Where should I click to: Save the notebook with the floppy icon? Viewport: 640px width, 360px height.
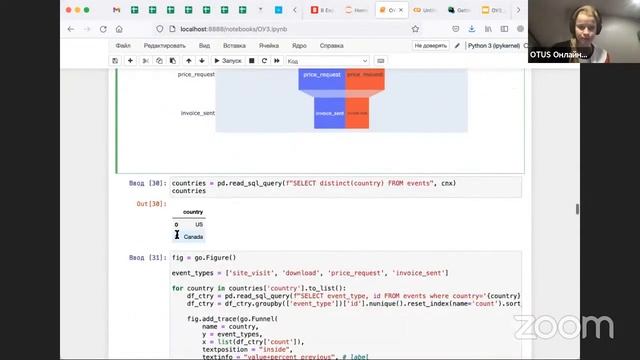click(x=115, y=61)
